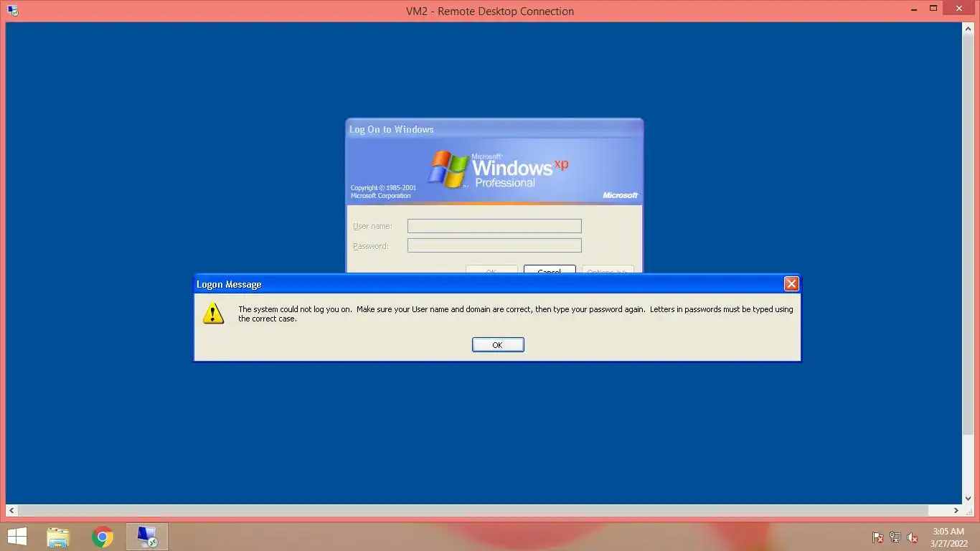The height and width of the screenshot is (551, 980).
Task: Click the Options >> button
Action: pyautogui.click(x=608, y=270)
